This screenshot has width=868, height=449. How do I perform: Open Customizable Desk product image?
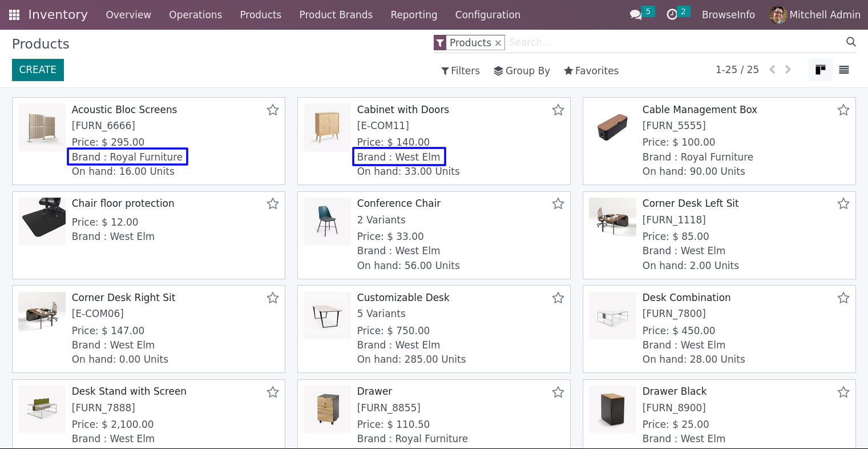pyautogui.click(x=327, y=315)
